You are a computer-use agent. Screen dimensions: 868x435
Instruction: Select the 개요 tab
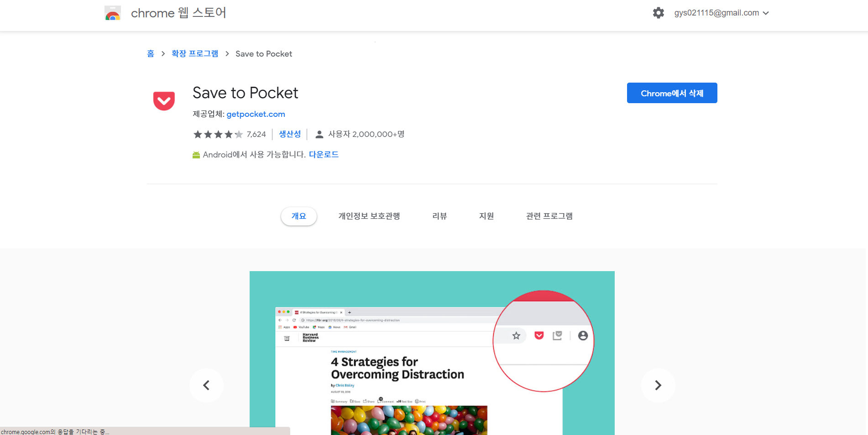pyautogui.click(x=299, y=216)
